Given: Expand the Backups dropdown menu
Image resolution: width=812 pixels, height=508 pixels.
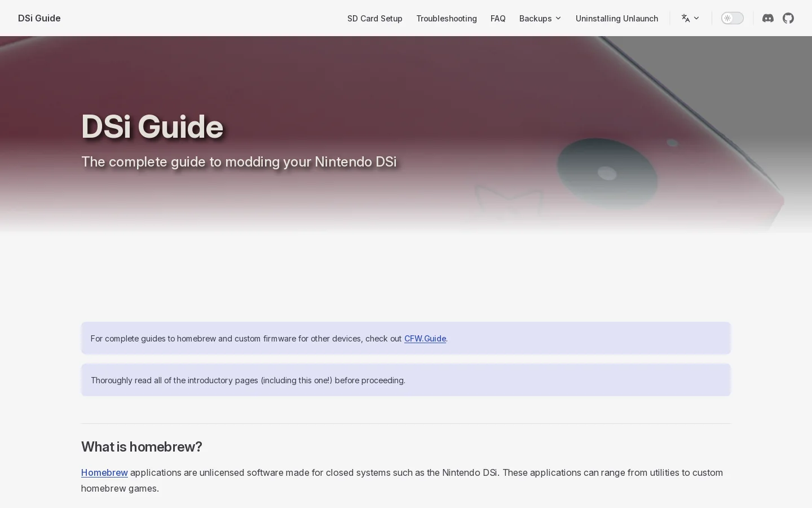Looking at the screenshot, I should pos(540,18).
